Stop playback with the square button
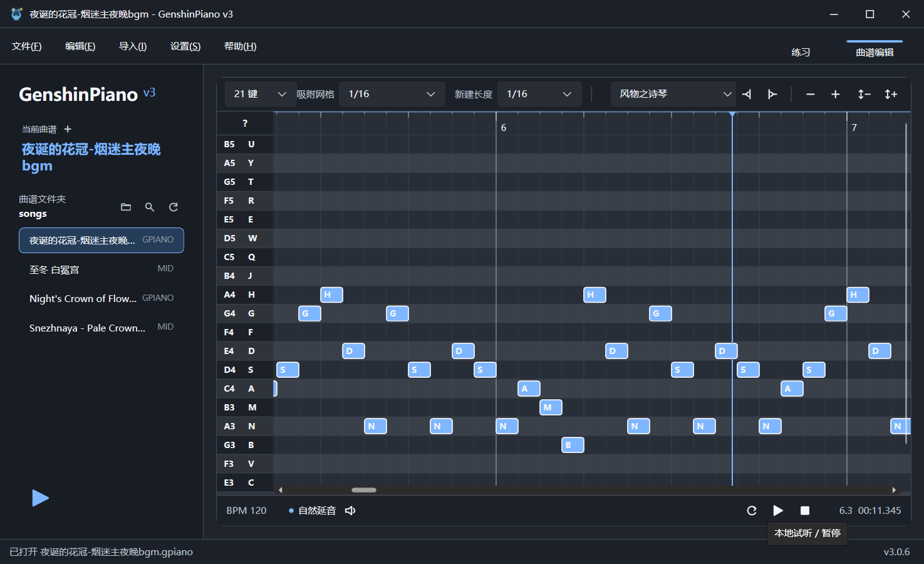This screenshot has height=564, width=924. pyautogui.click(x=805, y=511)
